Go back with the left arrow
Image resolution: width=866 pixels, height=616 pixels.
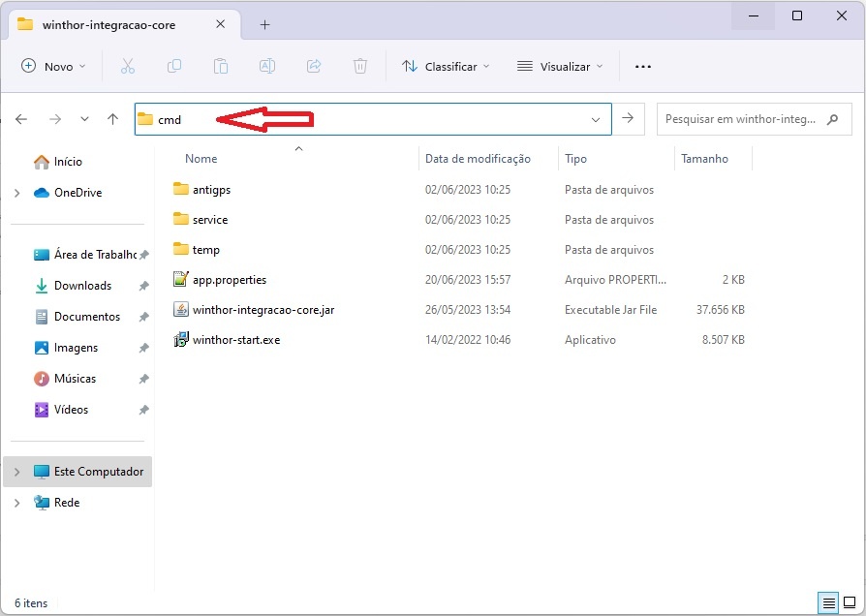click(21, 119)
